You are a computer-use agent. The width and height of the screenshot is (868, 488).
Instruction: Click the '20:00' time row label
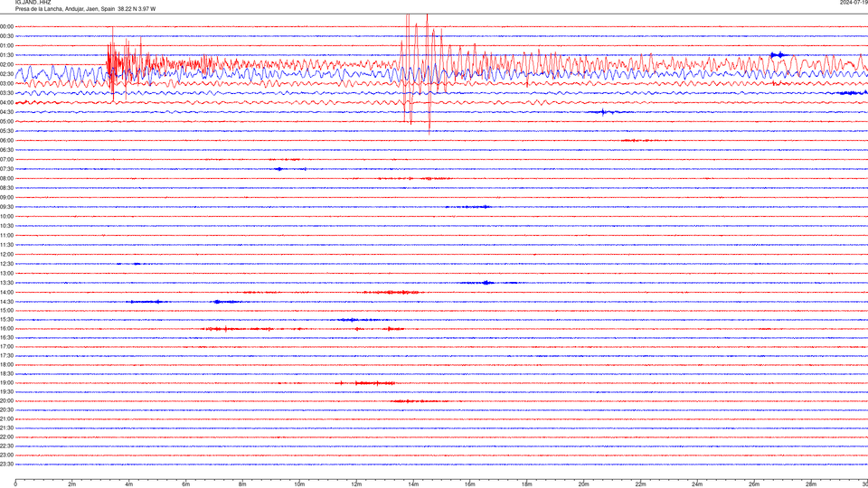[6, 400]
